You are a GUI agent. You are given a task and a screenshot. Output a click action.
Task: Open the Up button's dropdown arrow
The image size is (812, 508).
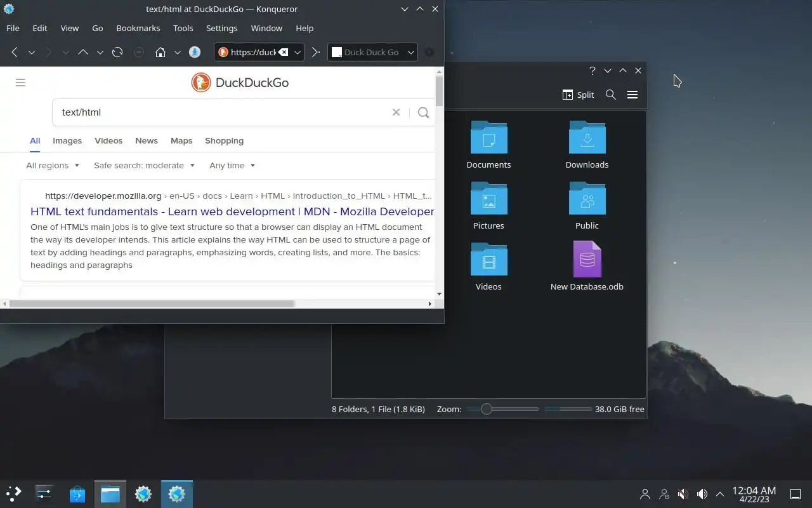pyautogui.click(x=100, y=52)
